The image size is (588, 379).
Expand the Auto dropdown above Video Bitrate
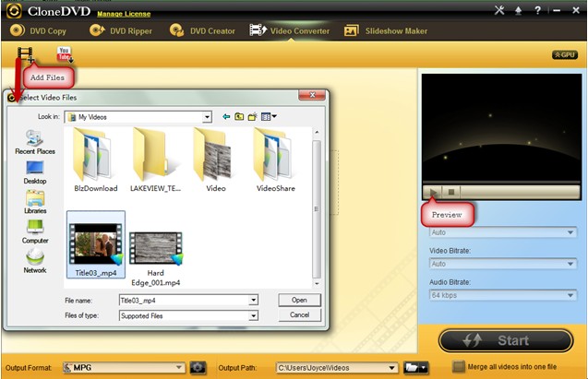tap(570, 232)
